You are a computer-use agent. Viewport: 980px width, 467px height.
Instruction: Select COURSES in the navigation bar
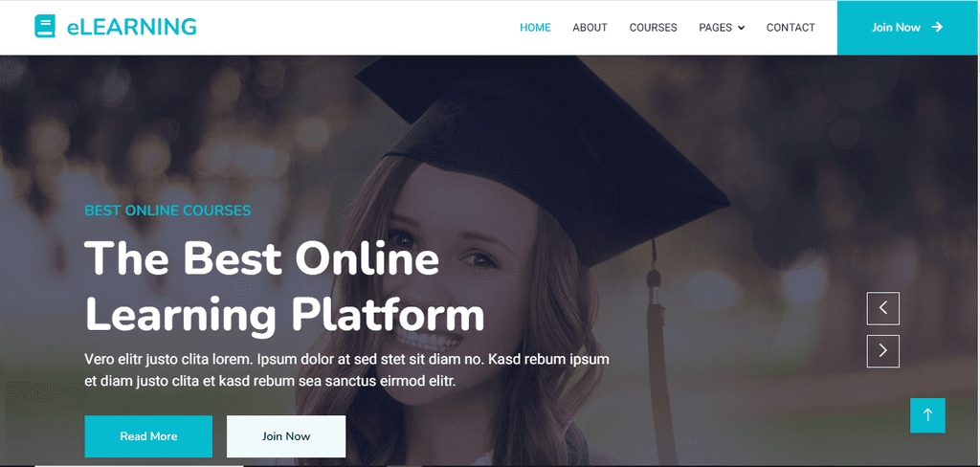point(653,28)
